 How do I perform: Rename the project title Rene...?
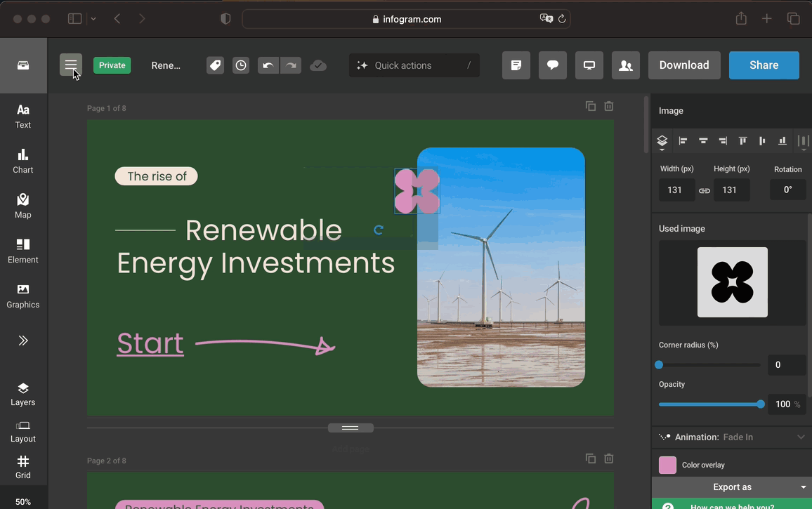click(x=166, y=66)
